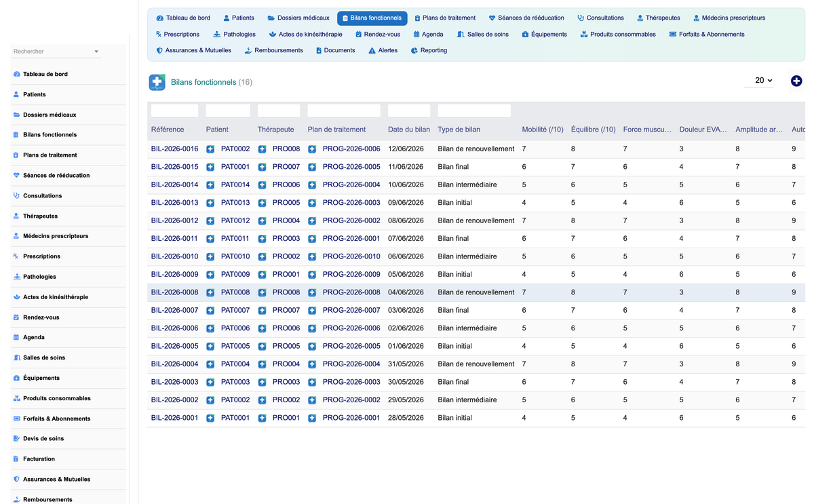Click the therapist icon in row BIL-2026-0012
The image size is (814, 504).
click(x=262, y=221)
